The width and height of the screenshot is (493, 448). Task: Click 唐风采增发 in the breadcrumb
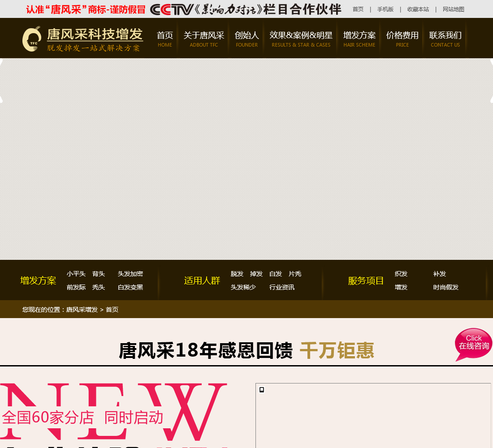coord(82,310)
